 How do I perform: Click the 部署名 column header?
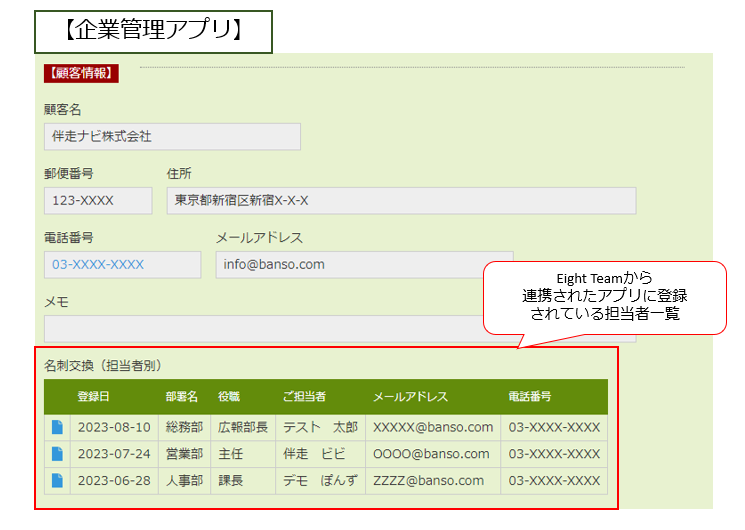[182, 397]
